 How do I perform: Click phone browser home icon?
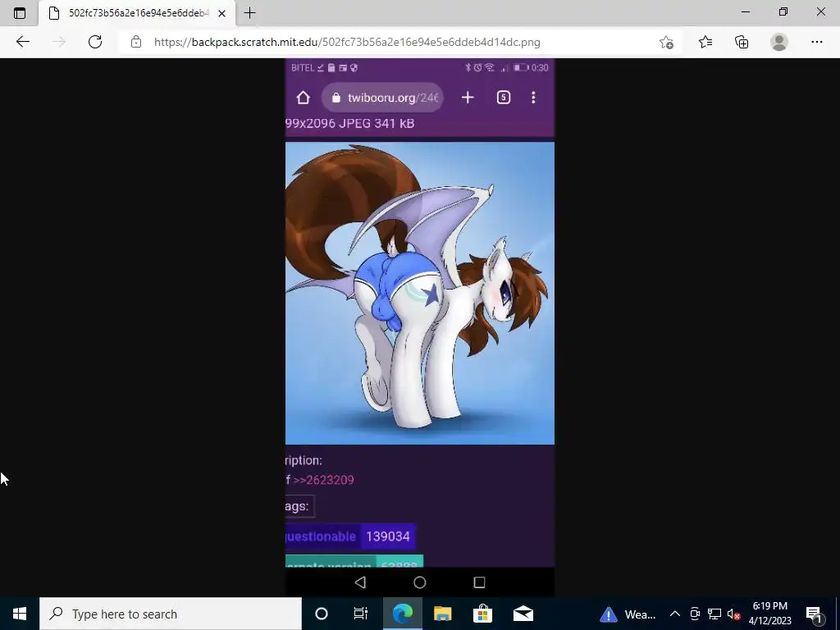(x=304, y=98)
